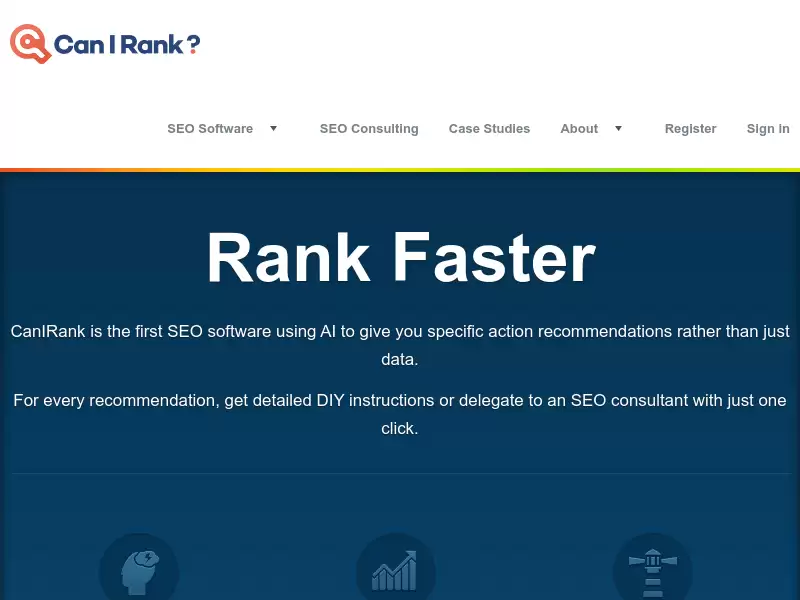Go to Case Studies
This screenshot has height=600, width=800.
pos(489,129)
